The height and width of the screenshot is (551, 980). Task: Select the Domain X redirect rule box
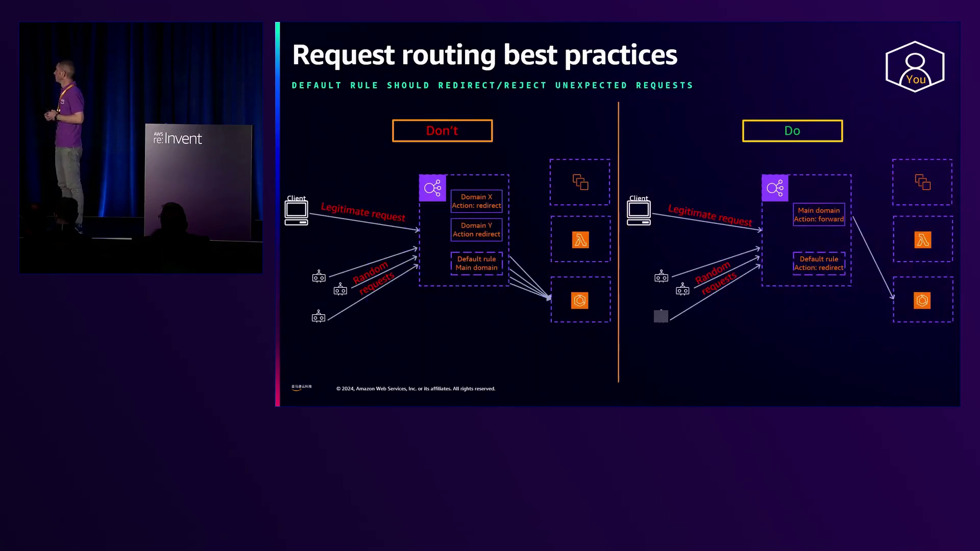tap(476, 201)
